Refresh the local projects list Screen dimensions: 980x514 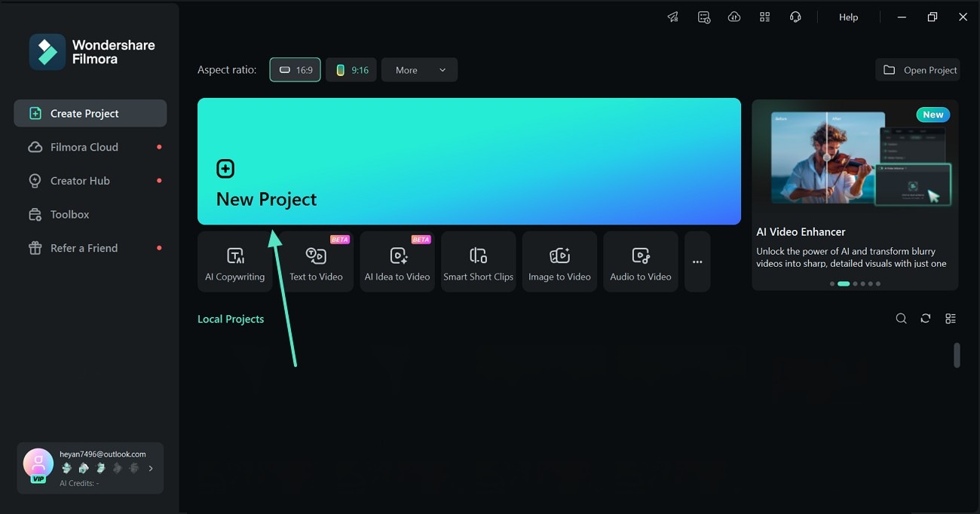926,319
